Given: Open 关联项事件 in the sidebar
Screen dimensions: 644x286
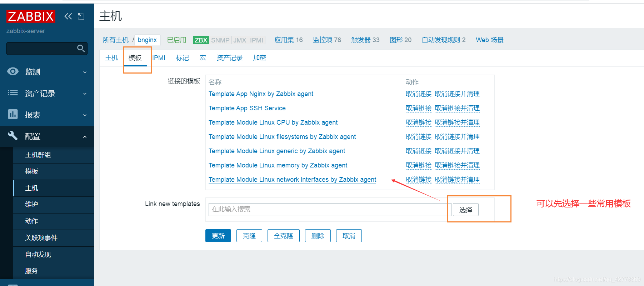Looking at the screenshot, I should click(x=54, y=238).
